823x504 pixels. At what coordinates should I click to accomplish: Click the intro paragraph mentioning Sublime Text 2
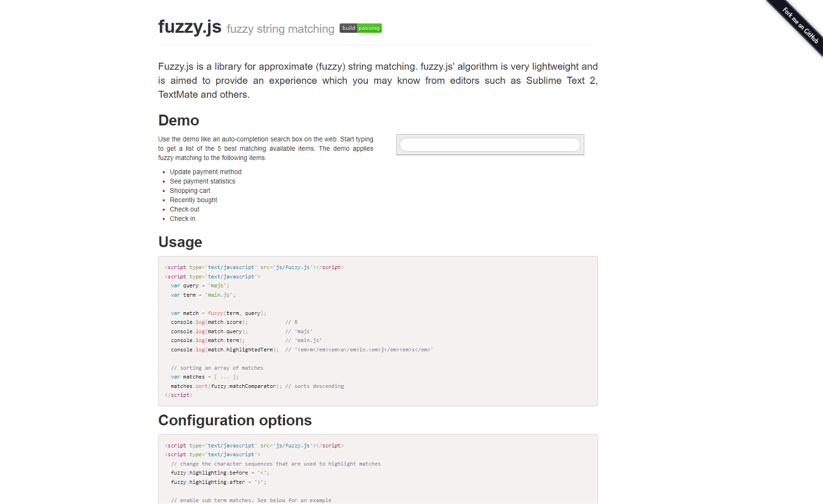point(378,80)
